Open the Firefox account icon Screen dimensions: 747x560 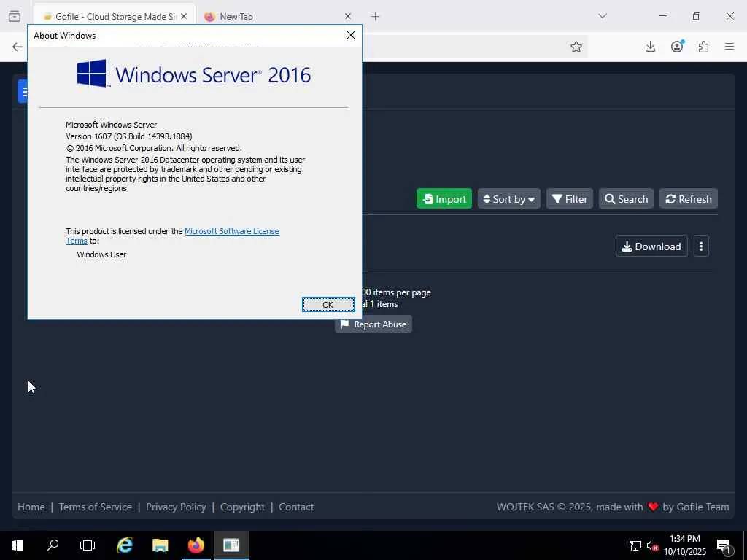677,47
